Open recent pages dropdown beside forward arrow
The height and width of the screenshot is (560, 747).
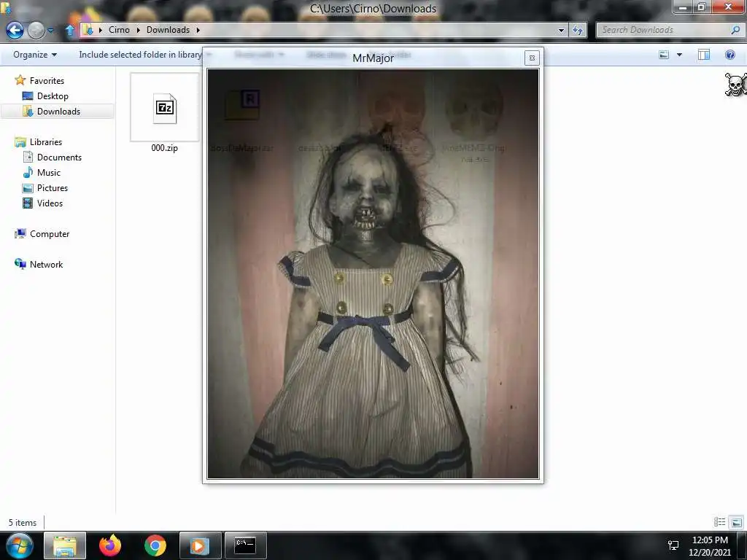point(50,31)
